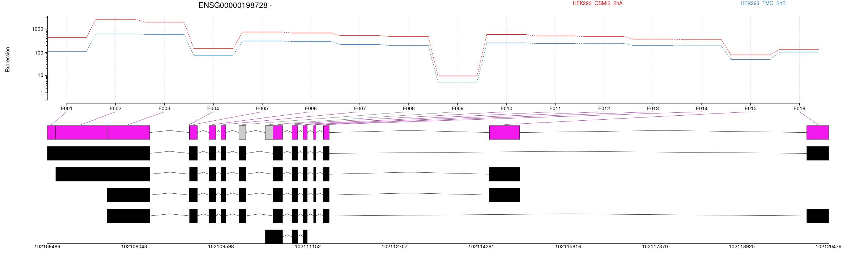Click the E004 exon label
The image size is (868, 253).
[x=213, y=108]
